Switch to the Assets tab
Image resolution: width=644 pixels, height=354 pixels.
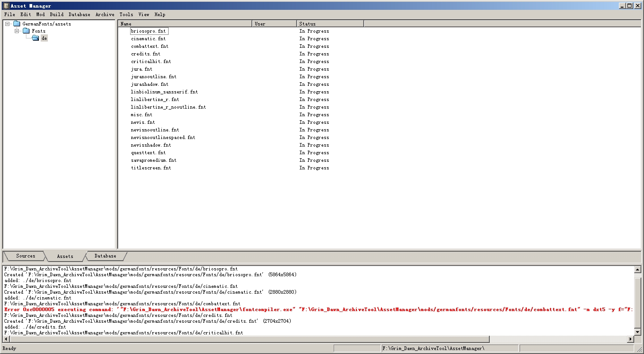[65, 256]
